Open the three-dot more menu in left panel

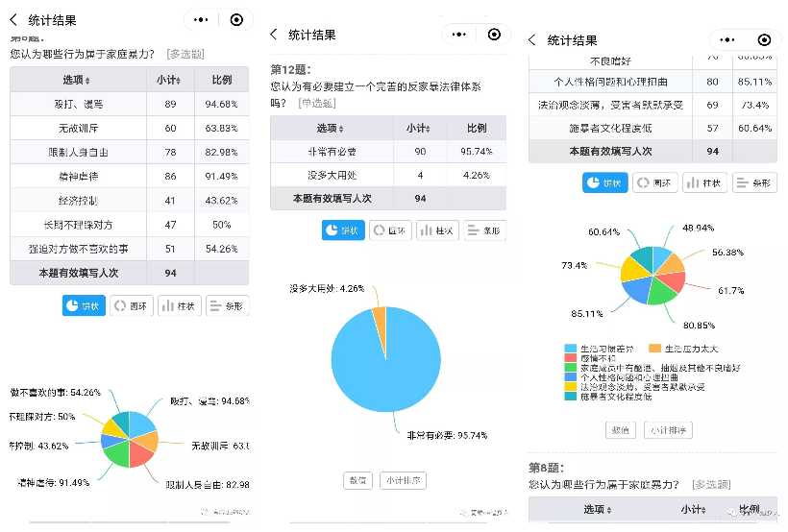click(199, 19)
